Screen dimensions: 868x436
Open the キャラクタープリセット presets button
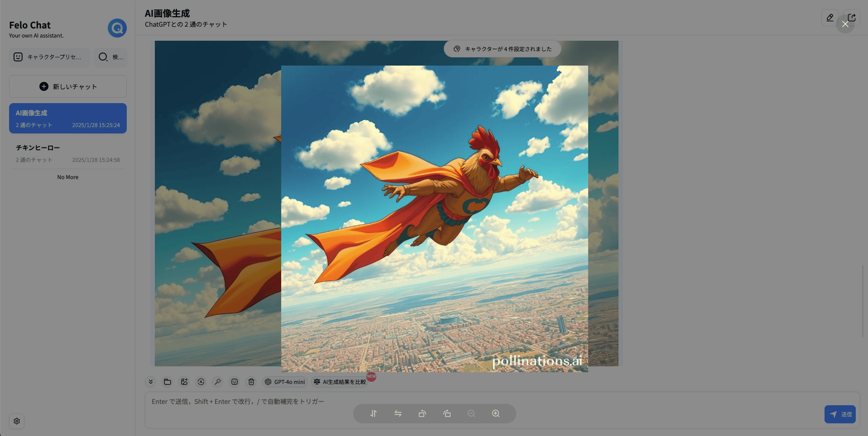49,57
